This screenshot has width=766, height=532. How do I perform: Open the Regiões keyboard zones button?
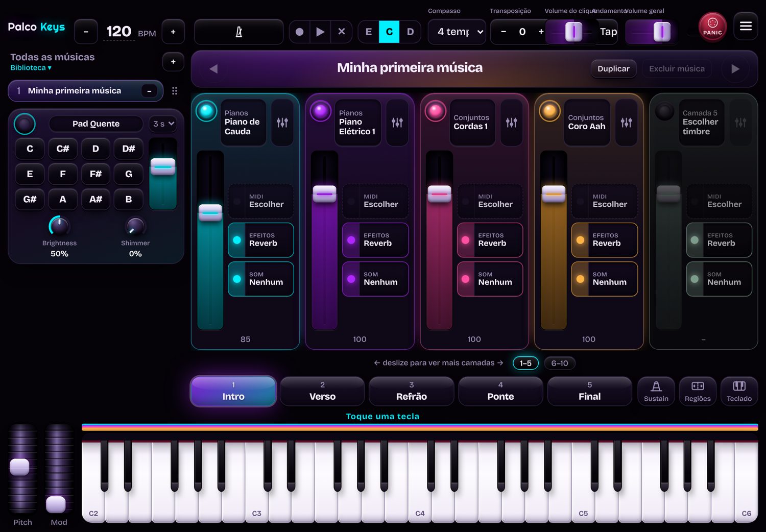tap(698, 392)
